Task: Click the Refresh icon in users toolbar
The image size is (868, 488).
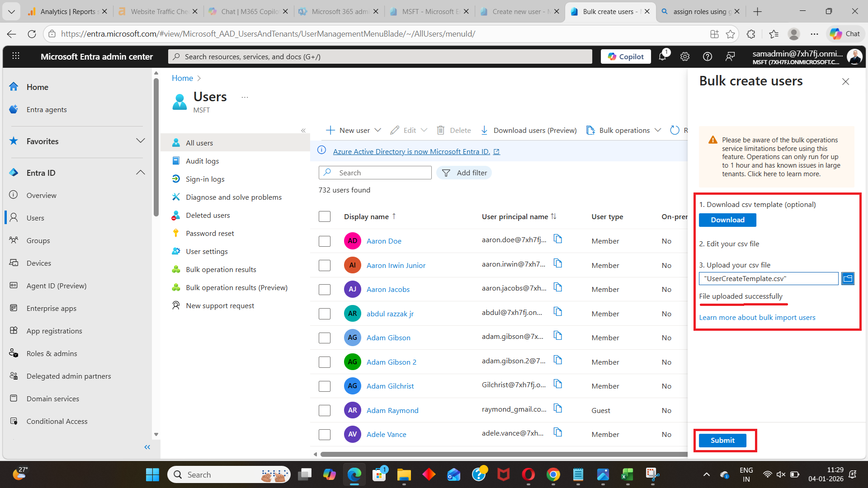Action: tap(675, 130)
